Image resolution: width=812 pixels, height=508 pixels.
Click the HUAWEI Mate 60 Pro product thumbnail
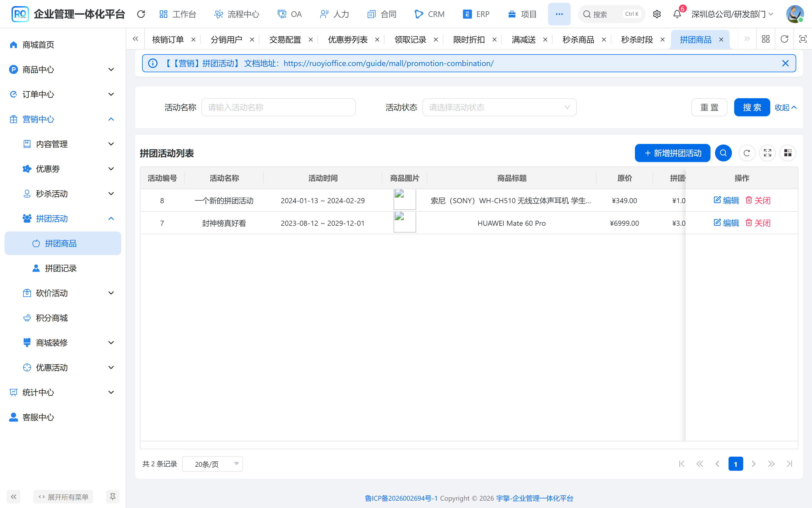pos(405,222)
